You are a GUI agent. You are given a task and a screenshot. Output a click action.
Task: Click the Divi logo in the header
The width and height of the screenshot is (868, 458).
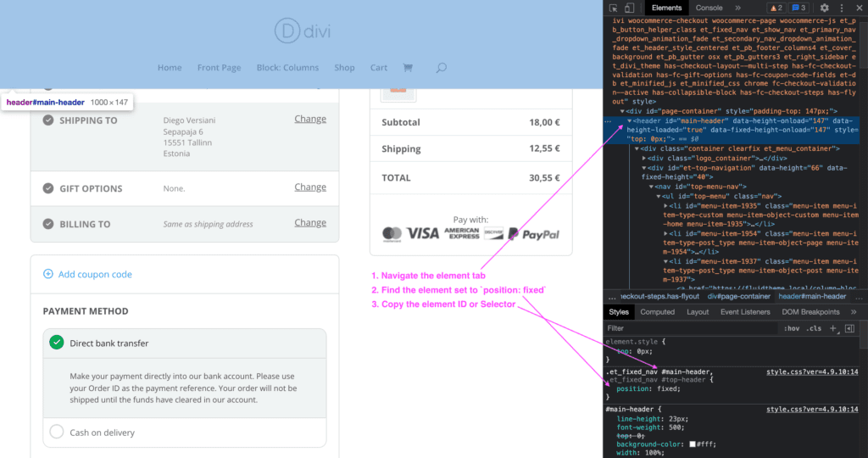coord(303,31)
